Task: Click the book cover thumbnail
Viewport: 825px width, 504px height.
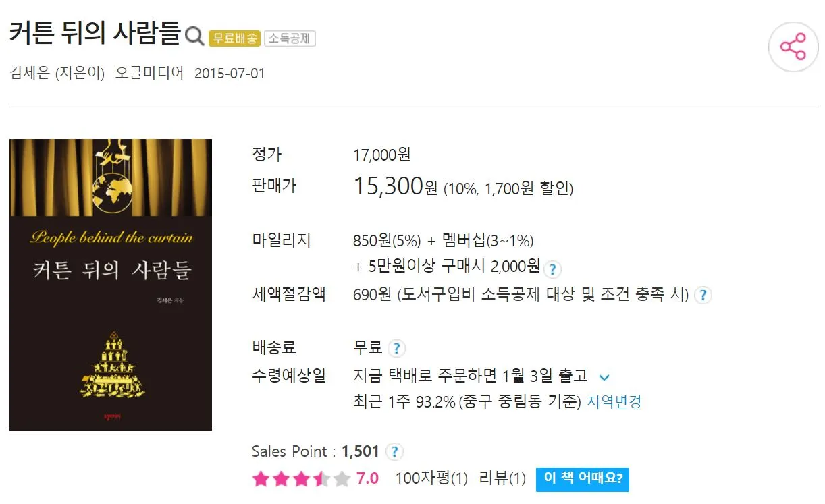Action: point(111,285)
